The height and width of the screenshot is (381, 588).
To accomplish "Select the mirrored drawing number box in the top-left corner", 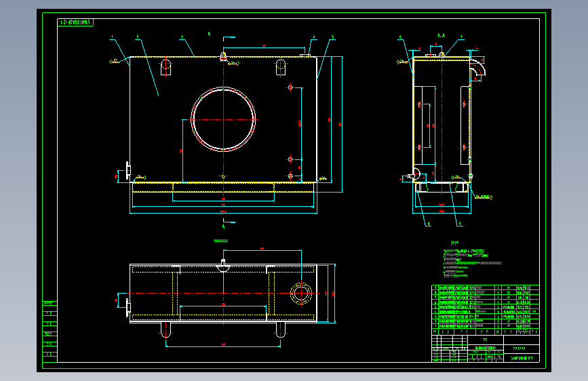I will pyautogui.click(x=75, y=22).
